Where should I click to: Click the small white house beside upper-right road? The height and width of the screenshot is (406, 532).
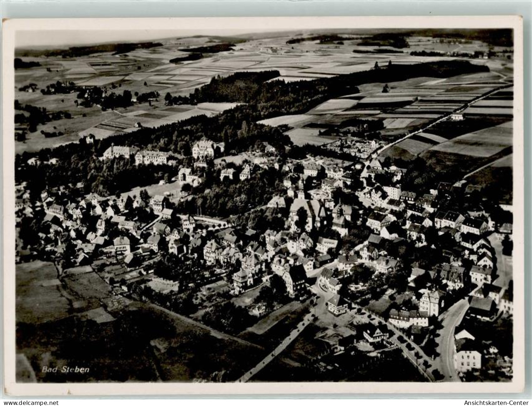(457, 117)
